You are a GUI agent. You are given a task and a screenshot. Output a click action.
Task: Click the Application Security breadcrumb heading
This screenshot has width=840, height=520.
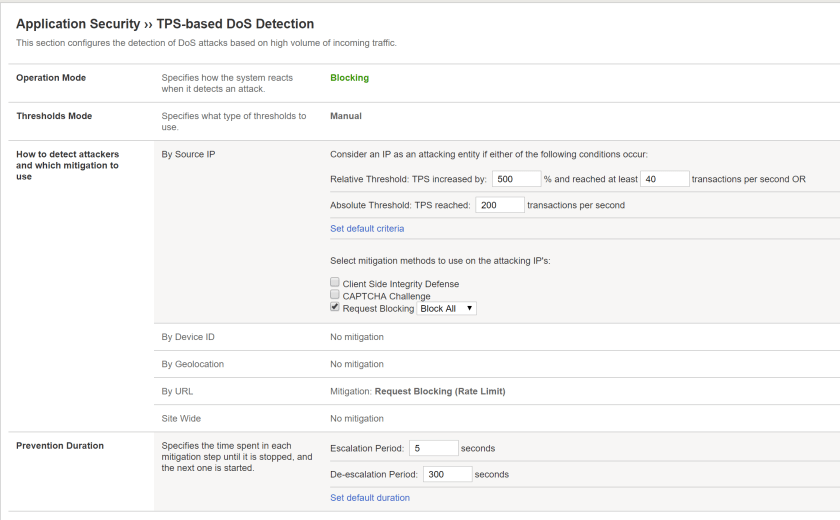[79, 24]
